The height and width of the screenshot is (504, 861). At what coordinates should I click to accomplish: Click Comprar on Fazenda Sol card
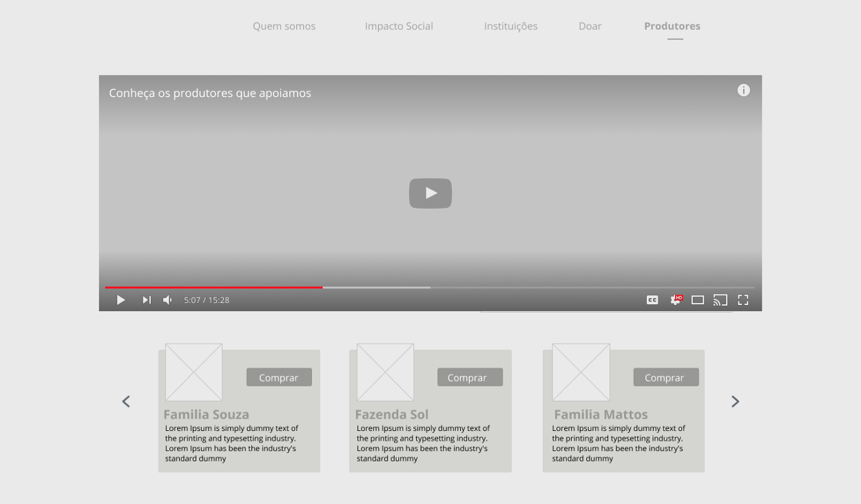click(x=470, y=377)
